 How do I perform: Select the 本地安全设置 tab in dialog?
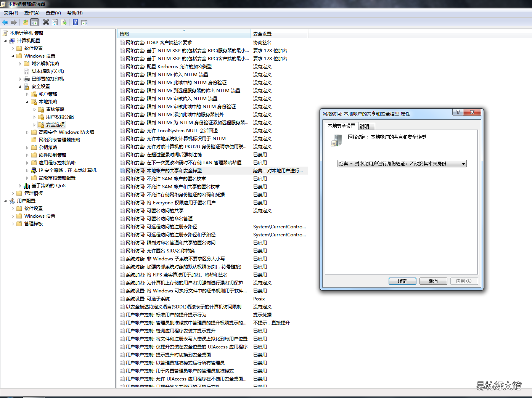pos(341,126)
